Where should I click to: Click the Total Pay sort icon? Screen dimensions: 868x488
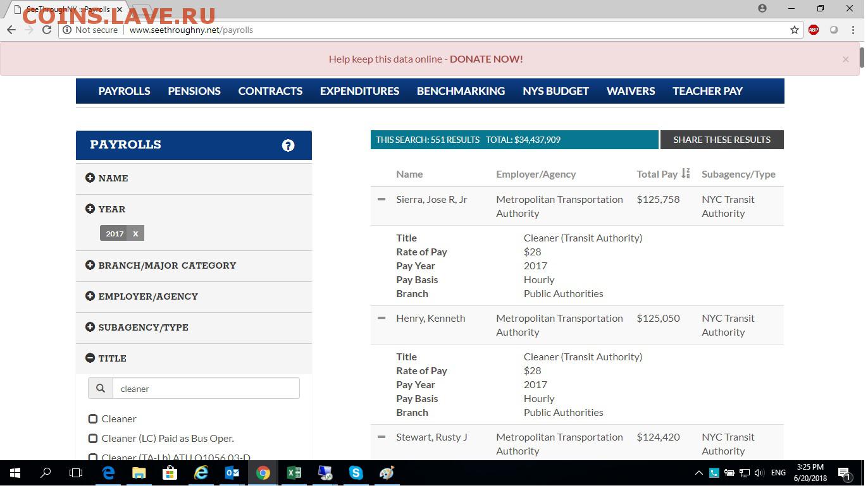685,174
